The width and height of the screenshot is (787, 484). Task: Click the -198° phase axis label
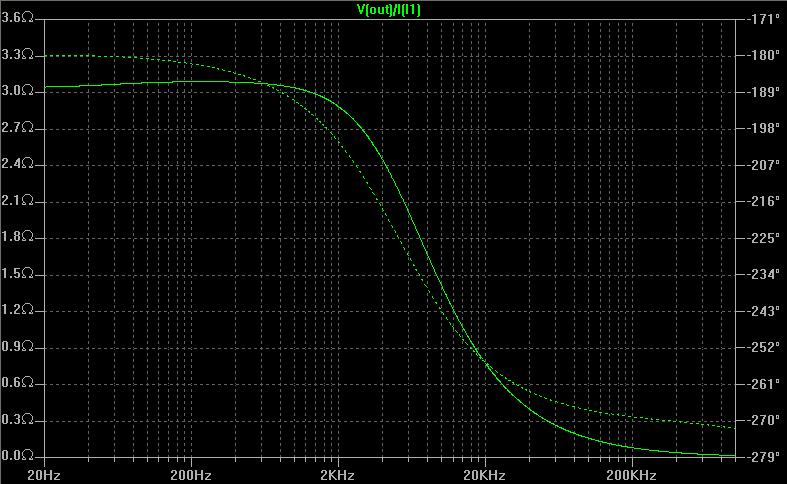click(764, 129)
